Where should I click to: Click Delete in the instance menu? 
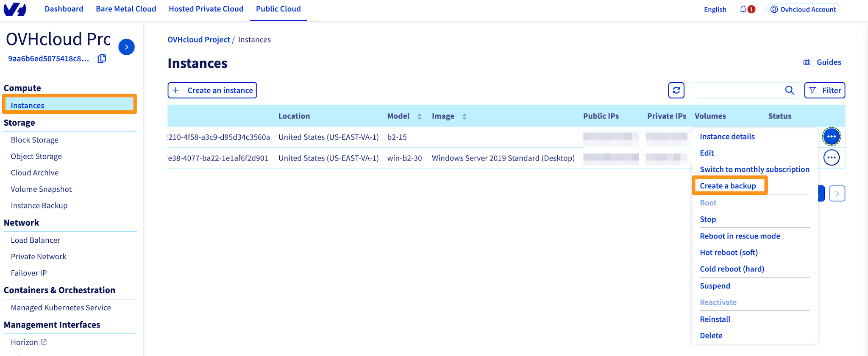(711, 336)
